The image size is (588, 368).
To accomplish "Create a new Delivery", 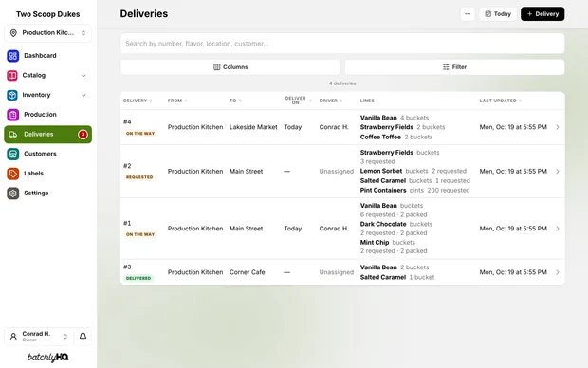I will coord(542,14).
